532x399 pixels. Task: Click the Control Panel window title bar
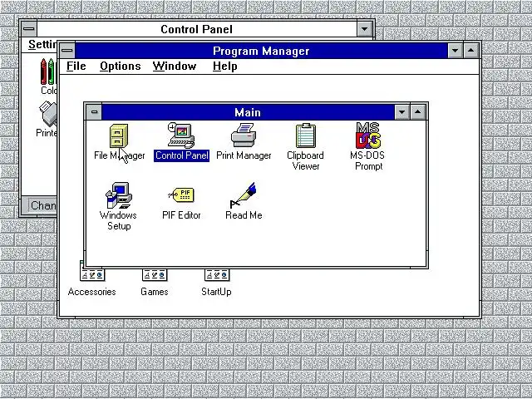[x=197, y=29]
